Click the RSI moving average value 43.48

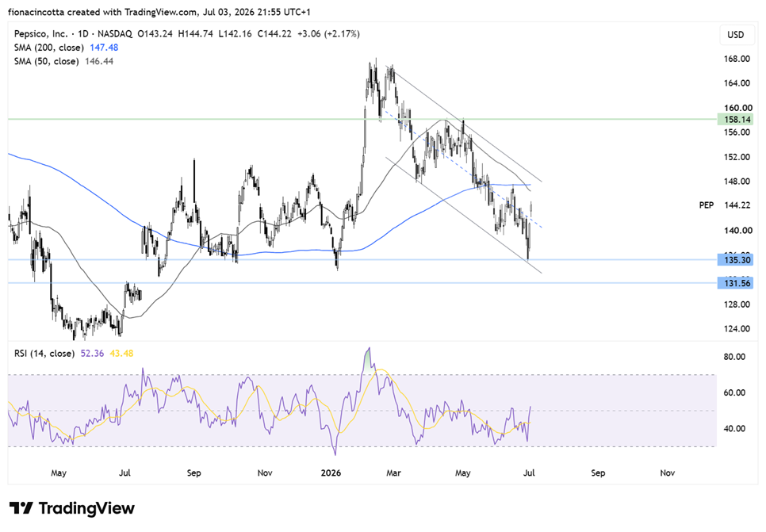121,353
